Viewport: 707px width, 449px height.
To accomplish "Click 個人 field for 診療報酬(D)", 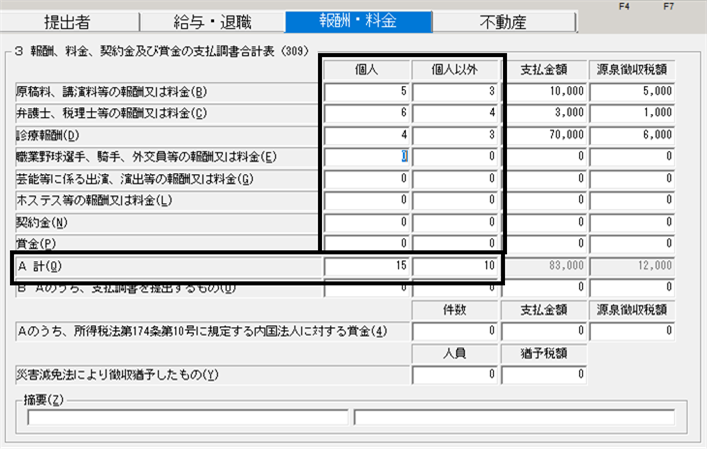I will coord(366,135).
